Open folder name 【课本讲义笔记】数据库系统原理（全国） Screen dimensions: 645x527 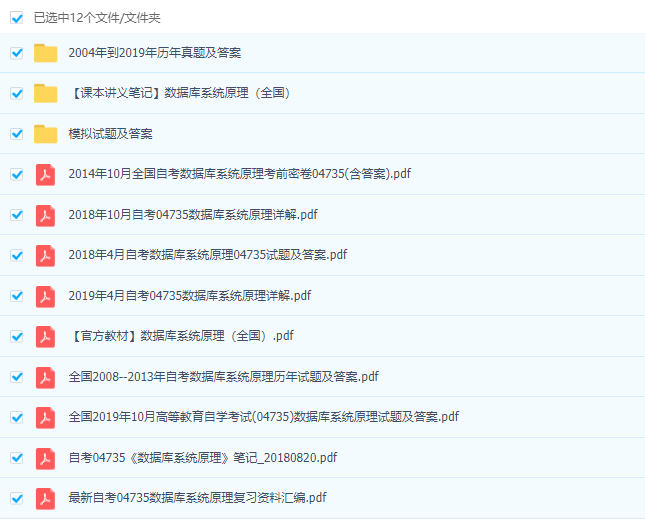click(179, 93)
